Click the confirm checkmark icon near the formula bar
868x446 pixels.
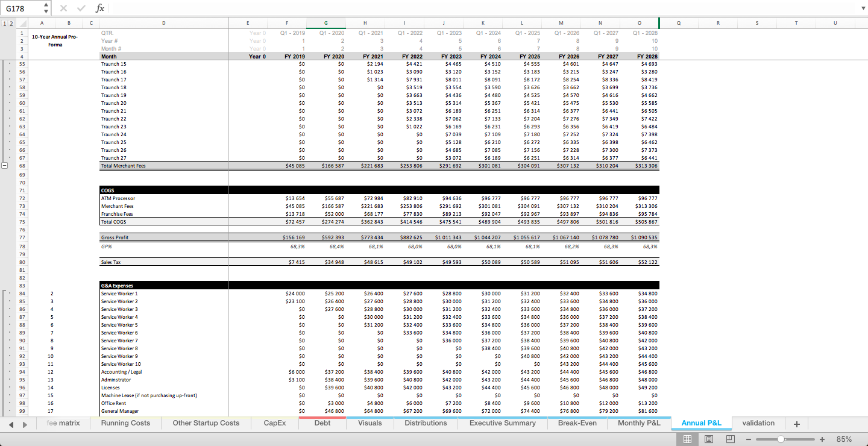tap(80, 7)
